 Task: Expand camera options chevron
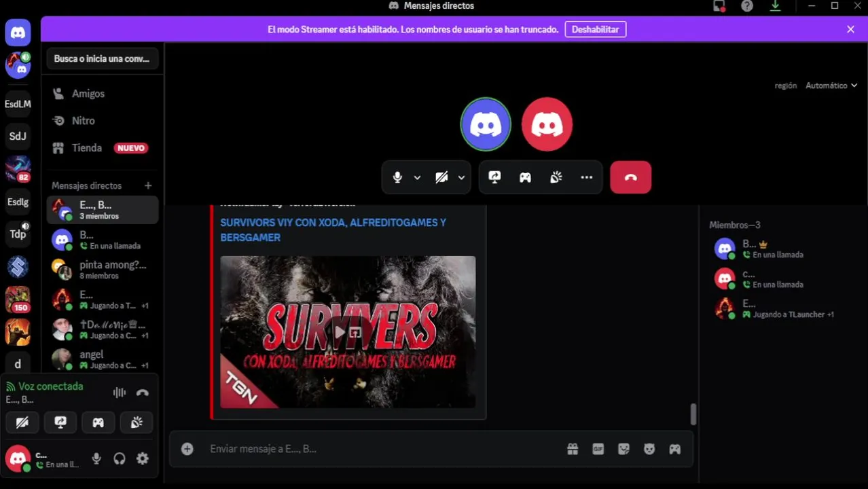pos(461,177)
